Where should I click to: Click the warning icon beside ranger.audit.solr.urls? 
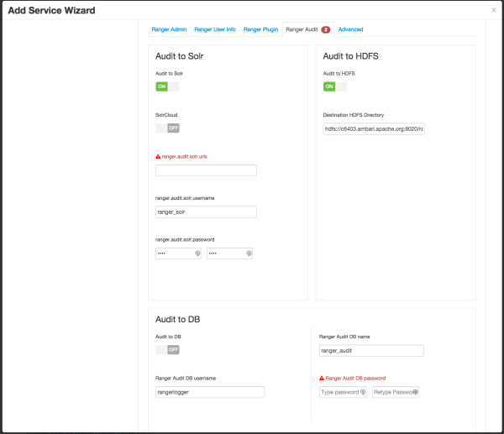tap(158, 156)
